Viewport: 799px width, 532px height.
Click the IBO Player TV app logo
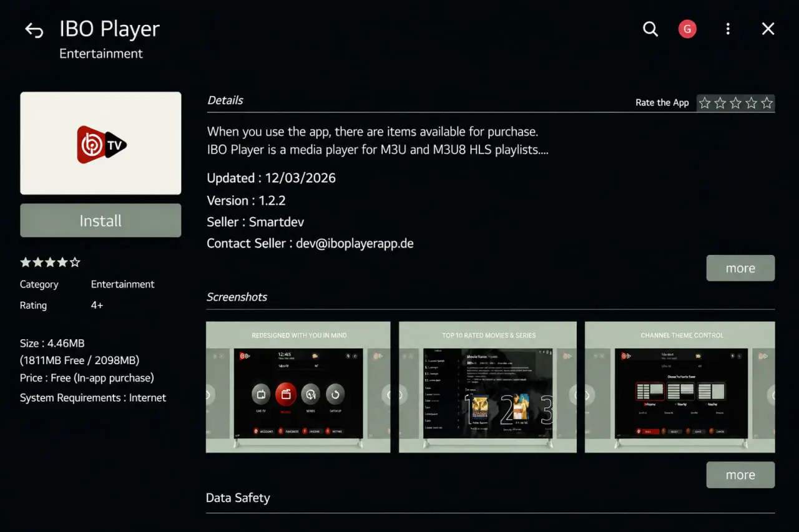[100, 143]
